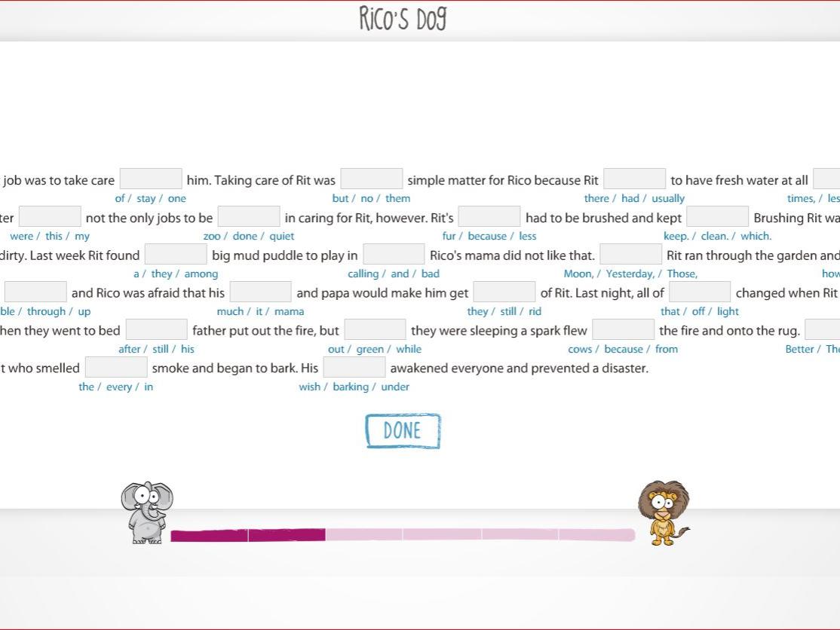This screenshot has width=840, height=630.
Task: Click the progress bar between the animals
Action: point(403,535)
